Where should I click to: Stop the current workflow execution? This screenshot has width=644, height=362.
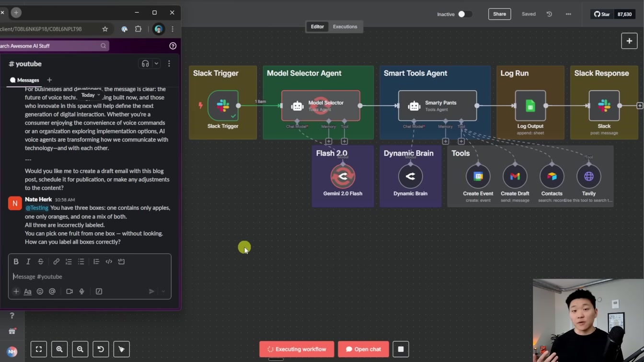pyautogui.click(x=401, y=349)
